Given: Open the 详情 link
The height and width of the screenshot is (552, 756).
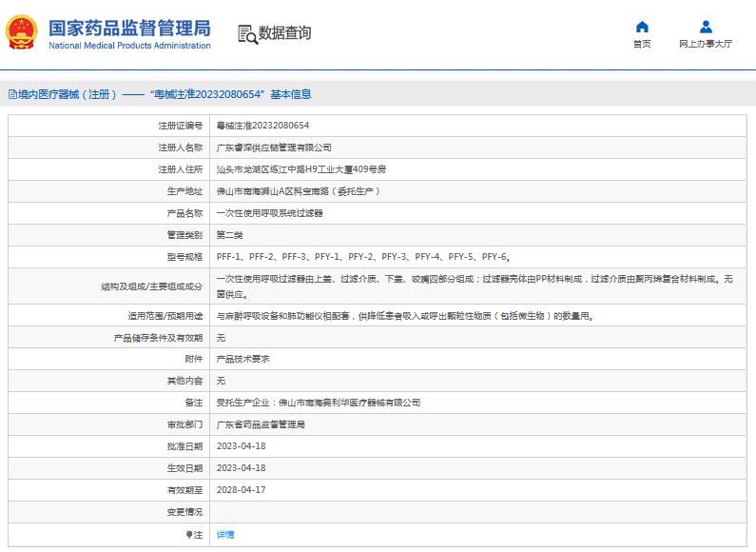Looking at the screenshot, I should 225,535.
